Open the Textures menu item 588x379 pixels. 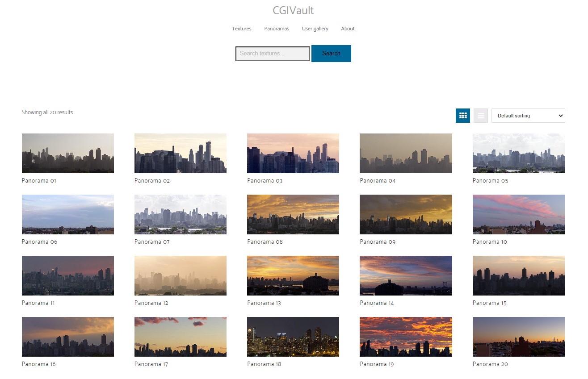242,29
